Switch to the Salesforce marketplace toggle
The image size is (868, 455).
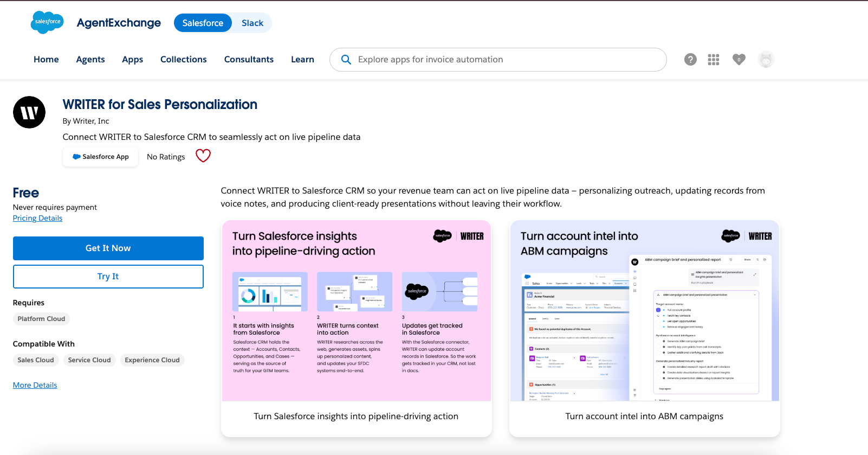click(x=203, y=23)
